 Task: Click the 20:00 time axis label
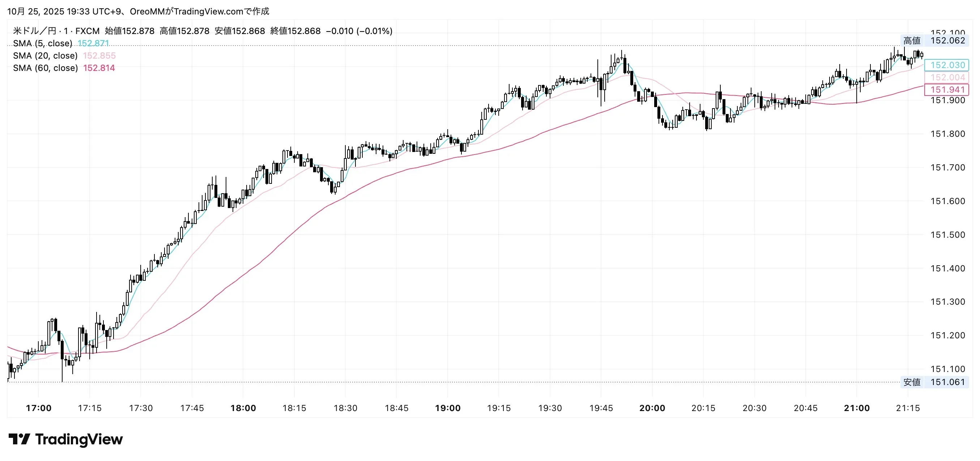point(652,408)
